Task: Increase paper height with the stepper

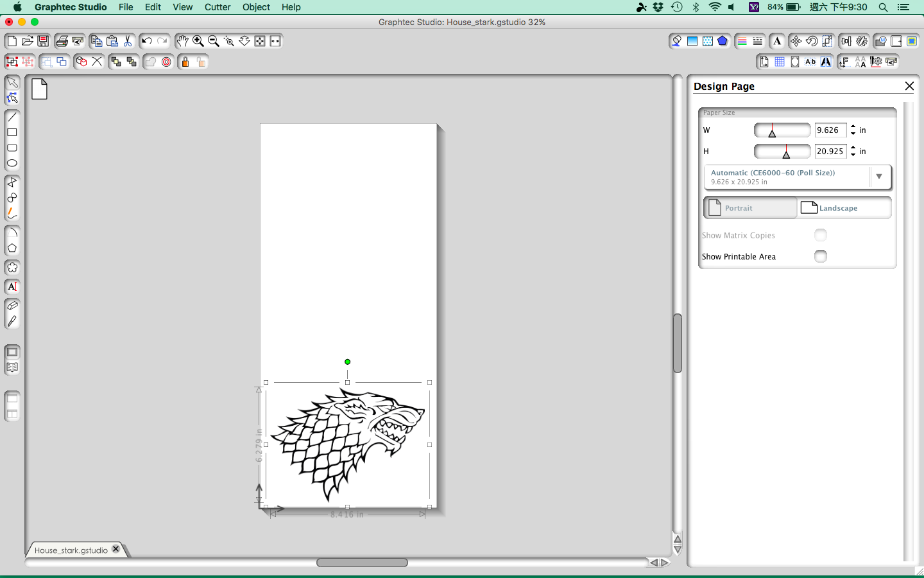Action: 853,148
